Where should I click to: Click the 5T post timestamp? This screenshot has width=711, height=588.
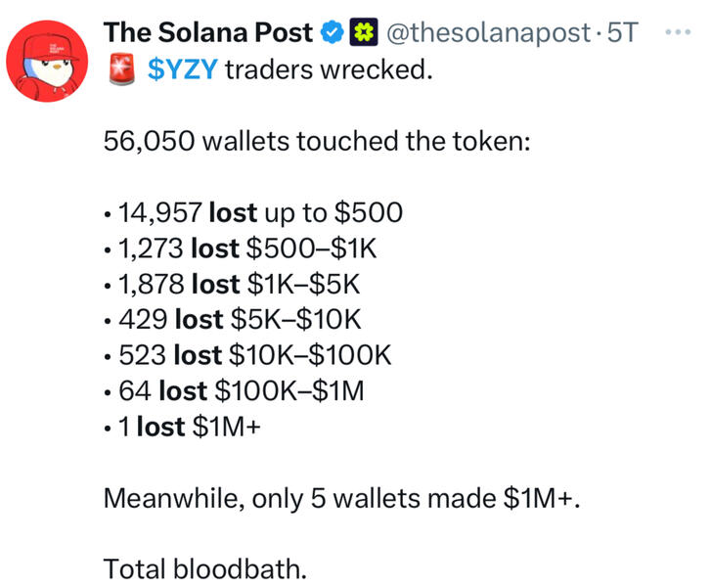(x=622, y=33)
